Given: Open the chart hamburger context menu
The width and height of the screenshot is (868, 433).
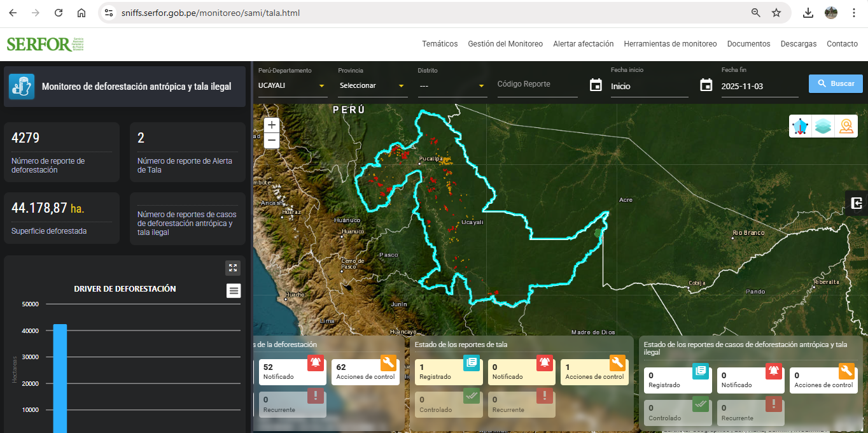Looking at the screenshot, I should click(x=234, y=291).
